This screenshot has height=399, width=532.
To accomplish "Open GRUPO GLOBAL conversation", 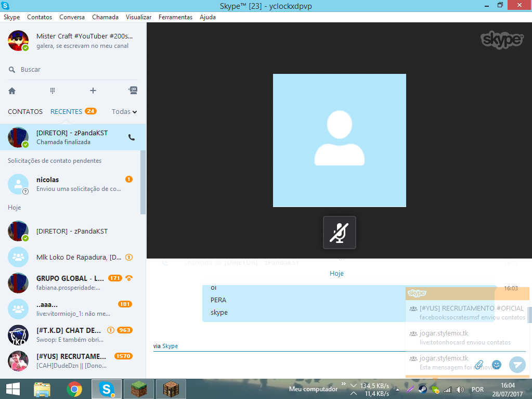I will (x=71, y=283).
